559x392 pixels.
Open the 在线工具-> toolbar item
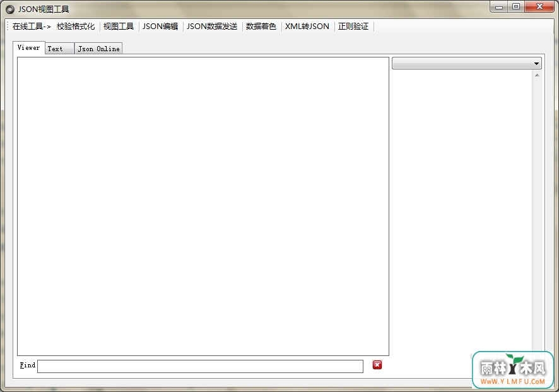click(x=32, y=27)
